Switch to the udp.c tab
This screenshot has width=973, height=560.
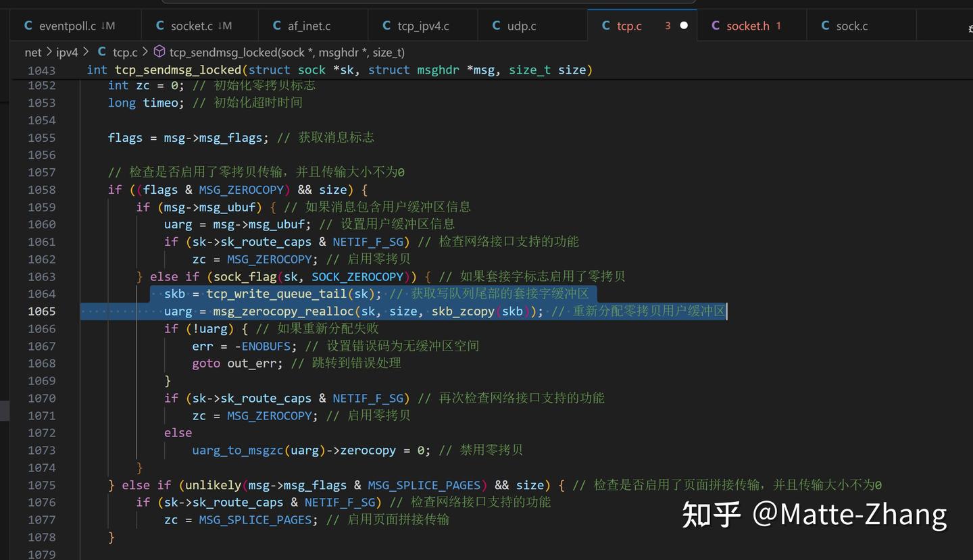(x=520, y=25)
